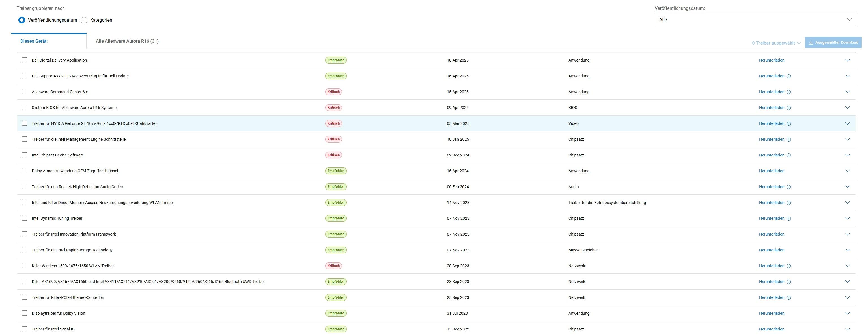Click info icon for Killer Wireless WLAN-Treiber
The height and width of the screenshot is (335, 868).
[x=789, y=266]
